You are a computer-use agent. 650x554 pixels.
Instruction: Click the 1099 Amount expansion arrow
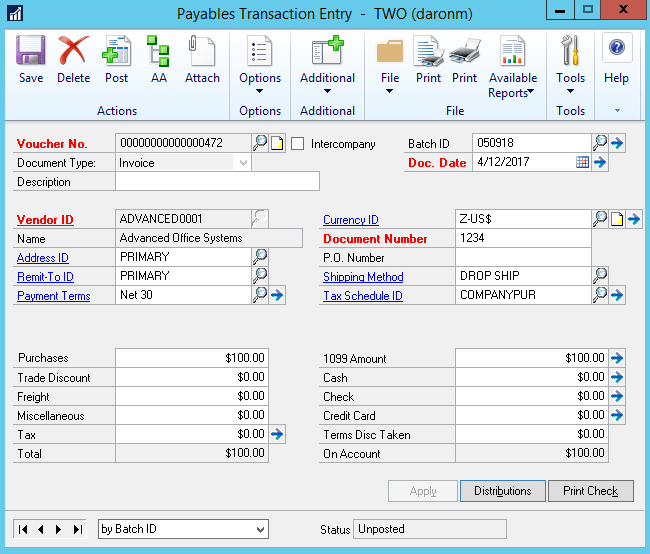pos(617,358)
